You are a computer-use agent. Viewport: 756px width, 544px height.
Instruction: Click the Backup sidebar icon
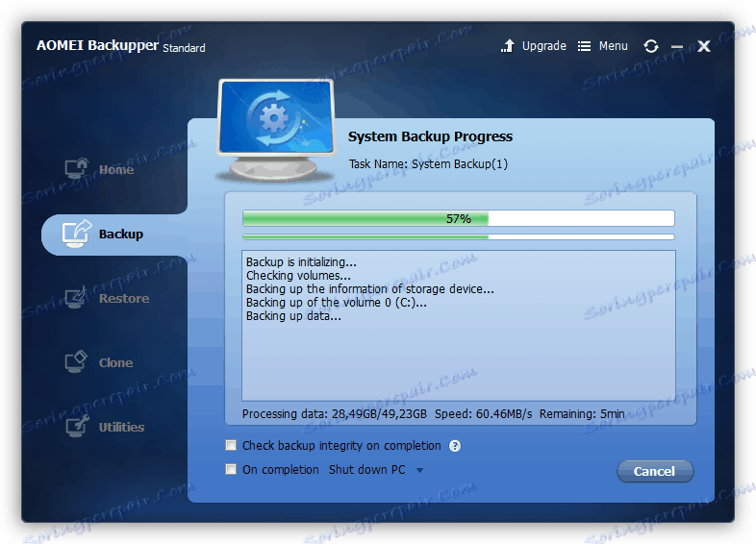[x=77, y=234]
